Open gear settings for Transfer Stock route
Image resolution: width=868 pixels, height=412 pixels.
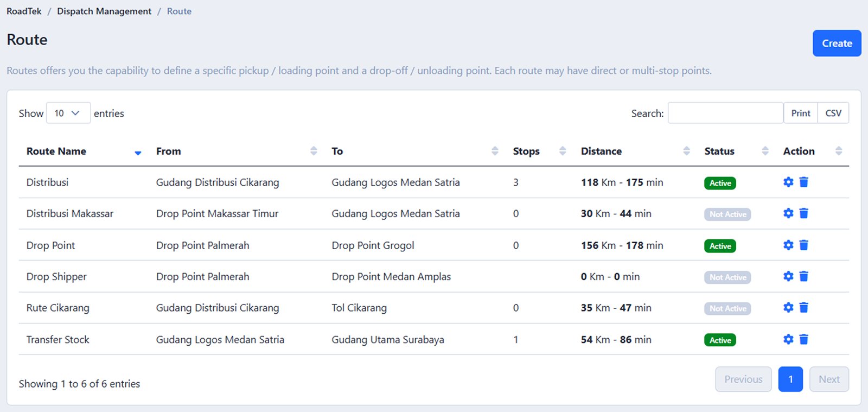[788, 340]
